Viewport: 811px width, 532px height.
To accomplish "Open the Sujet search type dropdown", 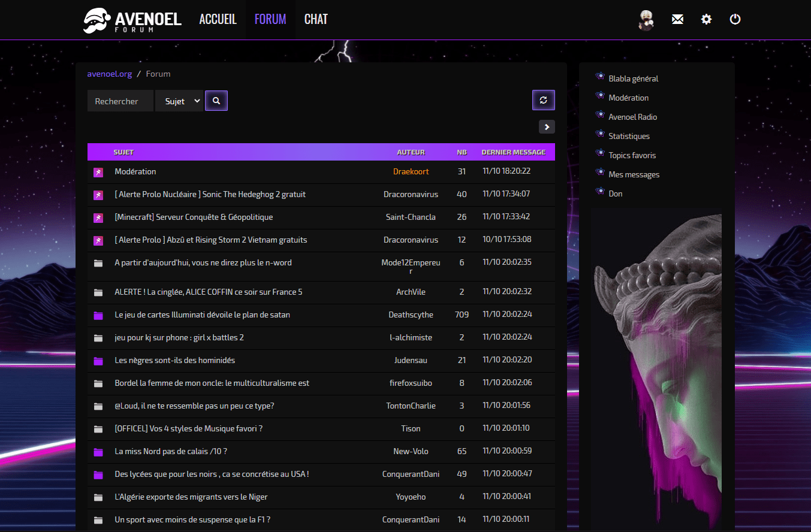I will point(179,101).
